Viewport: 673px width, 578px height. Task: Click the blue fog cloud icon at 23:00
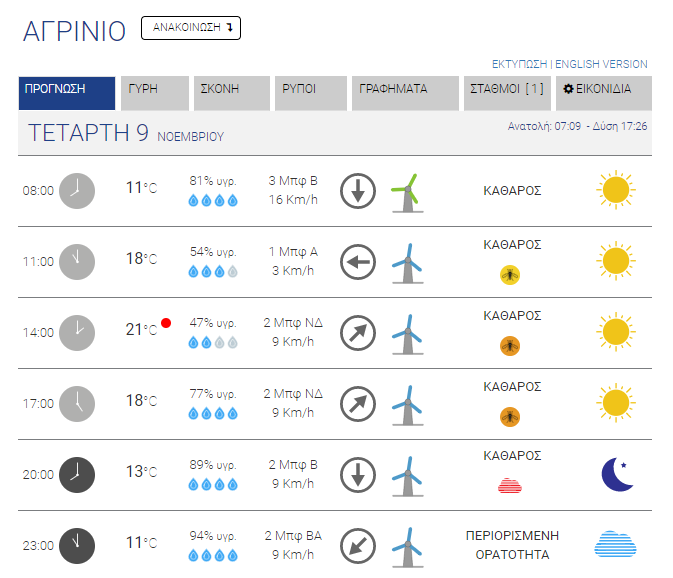(x=614, y=545)
